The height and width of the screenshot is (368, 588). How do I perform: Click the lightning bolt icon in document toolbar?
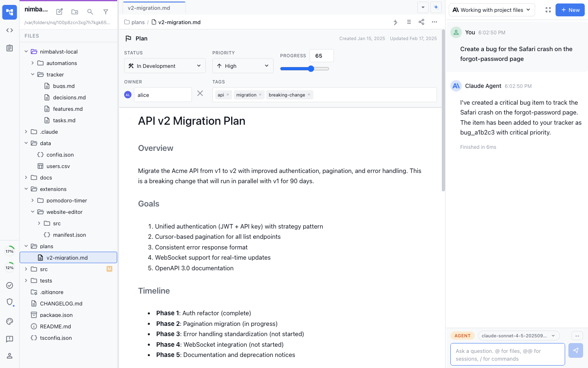coord(395,22)
